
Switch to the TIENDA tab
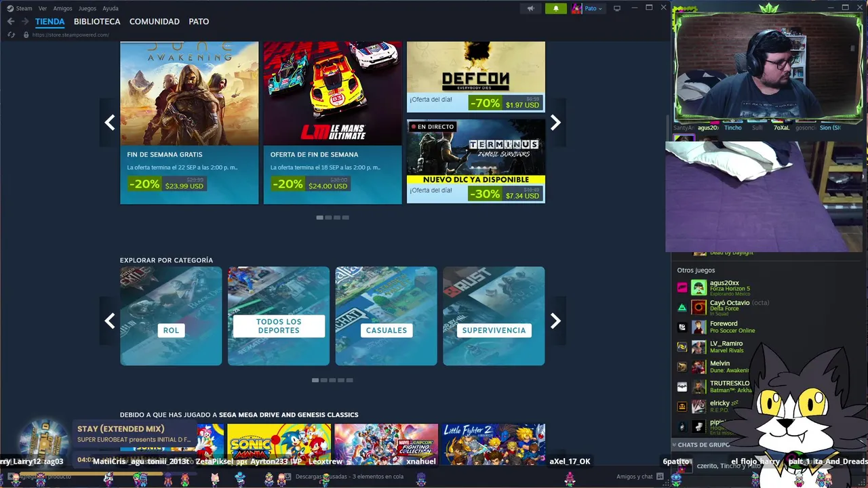tap(50, 22)
